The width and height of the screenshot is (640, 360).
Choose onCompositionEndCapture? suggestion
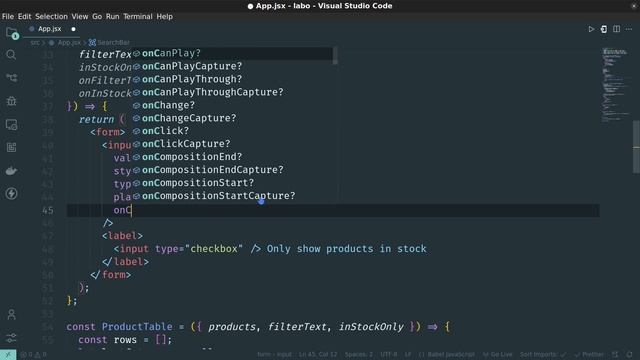pos(233,170)
